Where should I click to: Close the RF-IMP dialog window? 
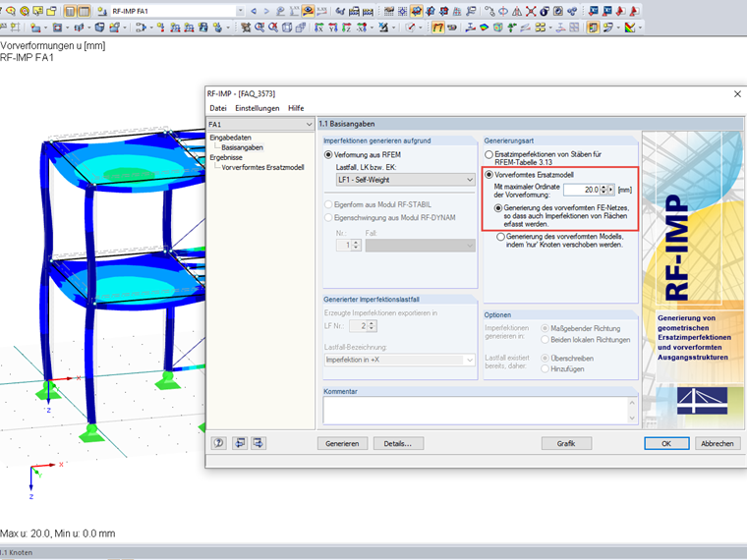pos(737,93)
